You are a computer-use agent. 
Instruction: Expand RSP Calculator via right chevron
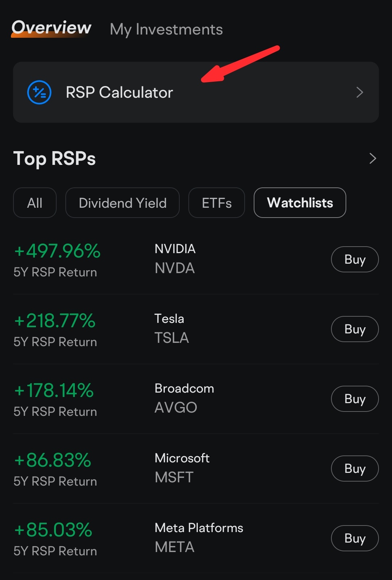pyautogui.click(x=360, y=92)
